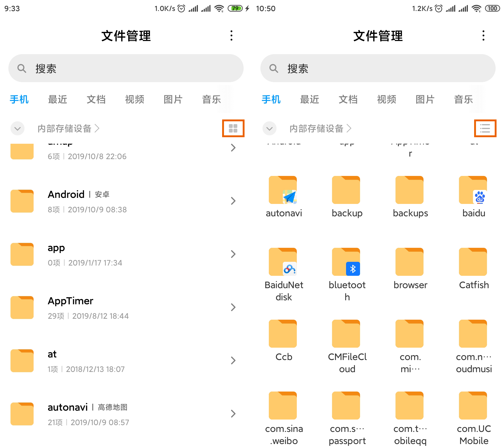Open the three-dot overflow menu
Screen dimensions: 504x448
(x=231, y=36)
